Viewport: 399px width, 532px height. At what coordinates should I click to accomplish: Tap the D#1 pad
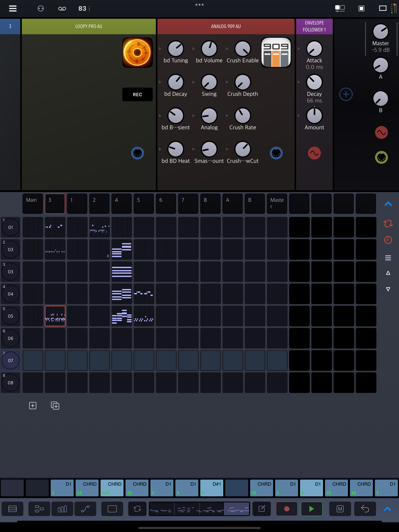point(212,488)
